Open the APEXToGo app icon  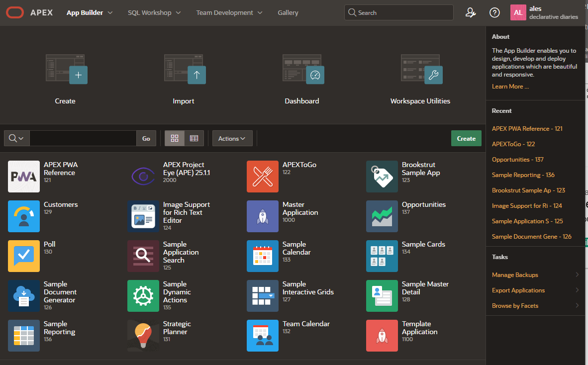(263, 177)
